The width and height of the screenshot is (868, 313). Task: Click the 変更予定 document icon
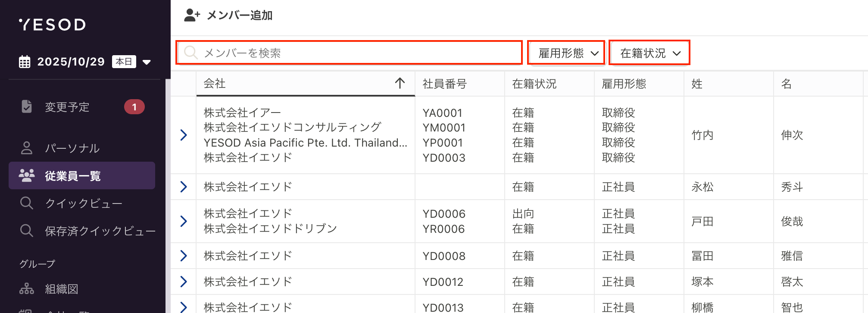point(27,106)
